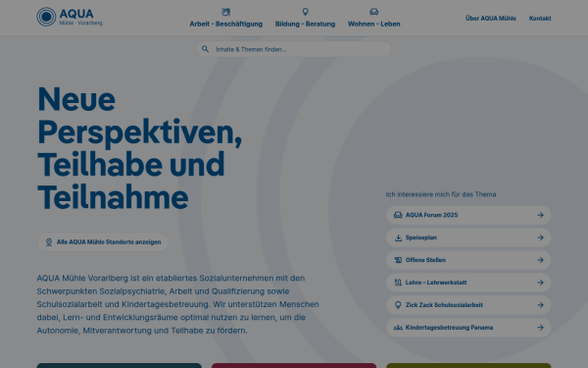Screen dimensions: 588x368
Task: Open the Speiseplan link
Action: [468, 237]
